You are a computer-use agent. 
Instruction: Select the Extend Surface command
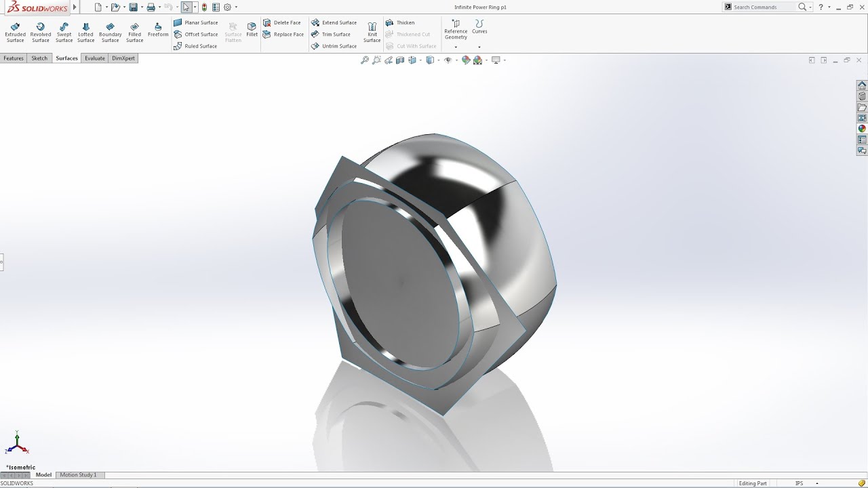click(334, 22)
